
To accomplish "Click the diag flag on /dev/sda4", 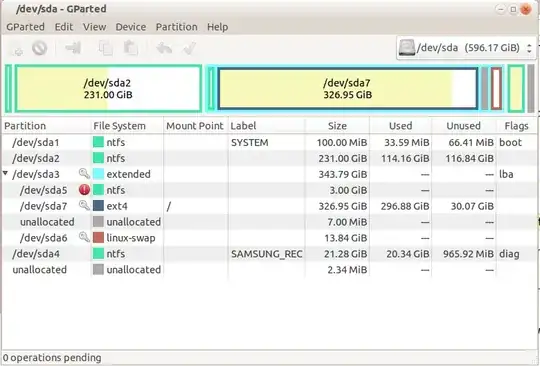I will pyautogui.click(x=509, y=254).
